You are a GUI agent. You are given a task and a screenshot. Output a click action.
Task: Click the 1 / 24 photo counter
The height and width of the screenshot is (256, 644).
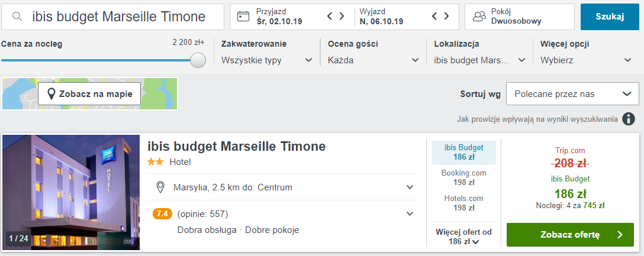pos(18,238)
